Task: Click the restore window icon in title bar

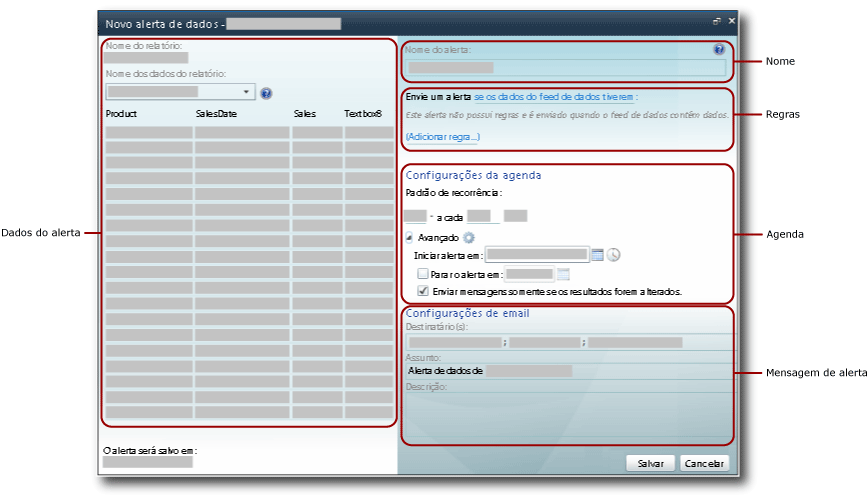Action: 716,21
